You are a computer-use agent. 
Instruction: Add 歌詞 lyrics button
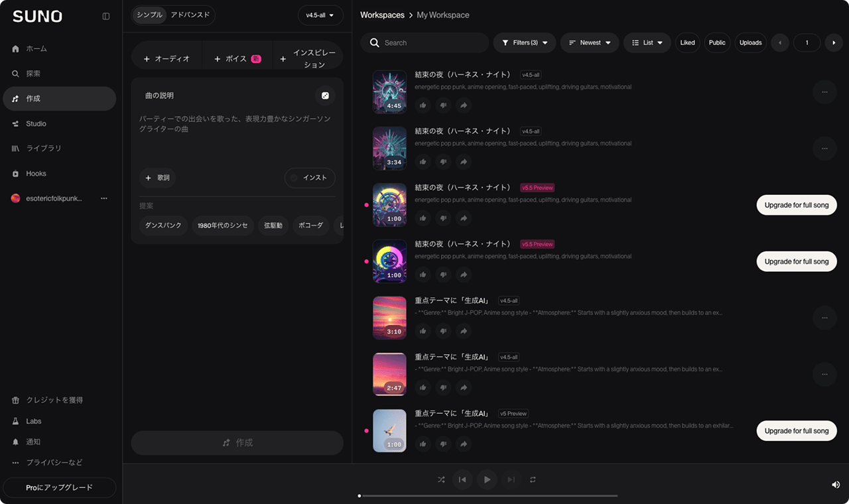click(x=157, y=178)
